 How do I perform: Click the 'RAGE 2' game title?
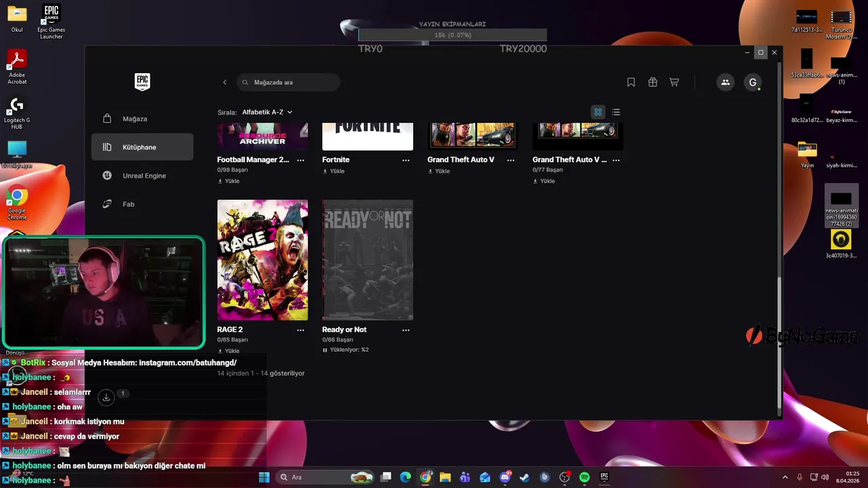click(230, 330)
